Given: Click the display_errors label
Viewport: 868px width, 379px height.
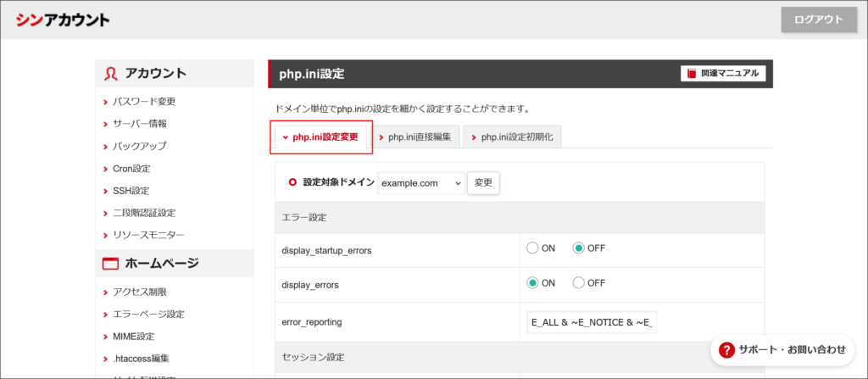Looking at the screenshot, I should pyautogui.click(x=310, y=286).
